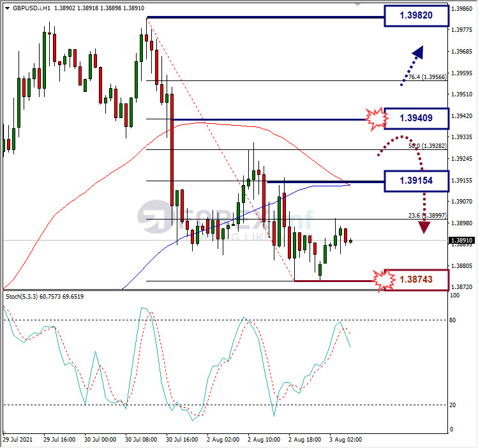Screen dimensions: 478x448
Task: Click the 29 Jul 2021 time axis label
Action: [17, 440]
